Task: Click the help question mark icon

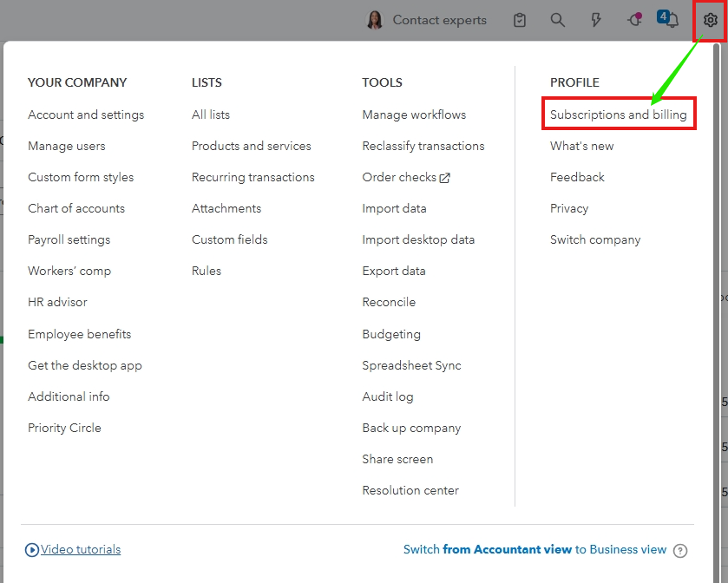Action: pos(680,550)
